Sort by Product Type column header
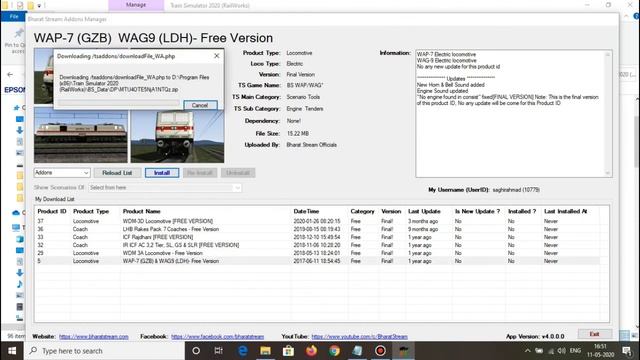Viewport: 640px width, 360px height. pos(91,211)
